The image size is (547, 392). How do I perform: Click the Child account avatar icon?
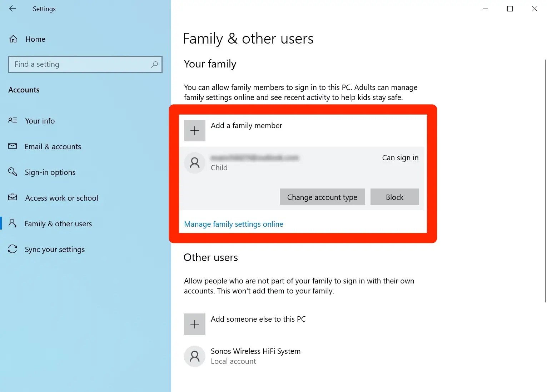195,163
